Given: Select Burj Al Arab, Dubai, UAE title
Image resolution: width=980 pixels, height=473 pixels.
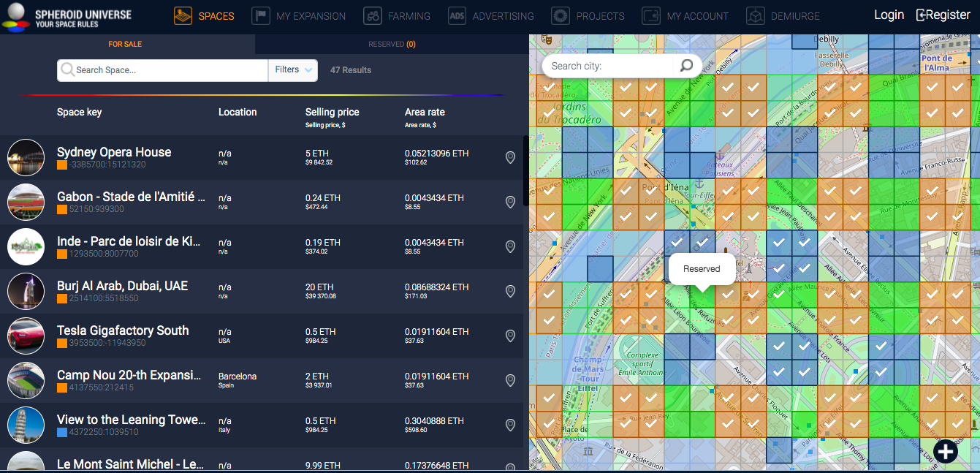Looking at the screenshot, I should (x=122, y=286).
